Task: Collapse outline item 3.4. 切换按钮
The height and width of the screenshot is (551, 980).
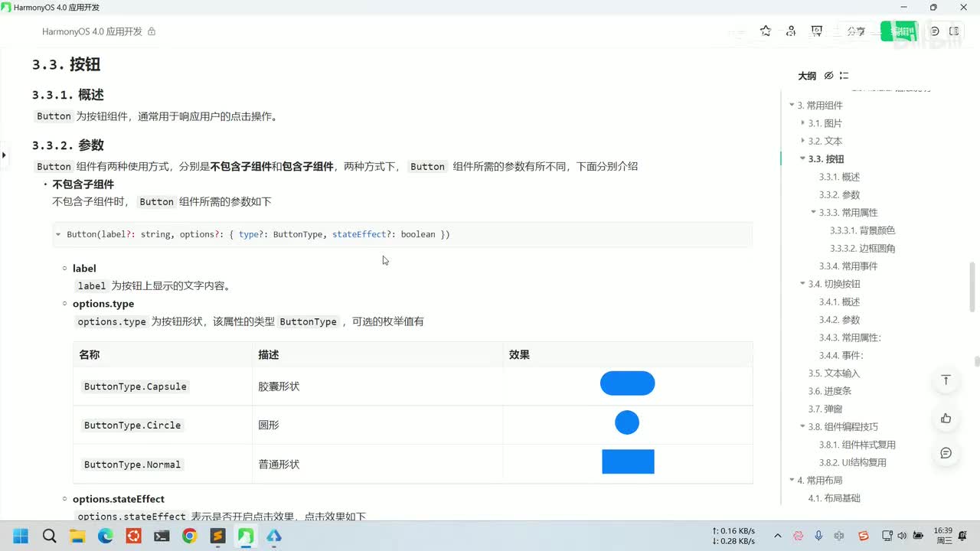Action: pyautogui.click(x=803, y=284)
